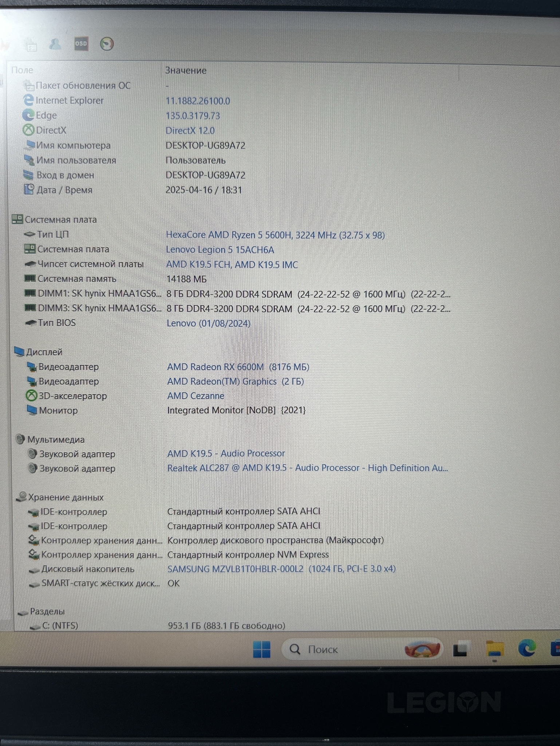This screenshot has height=746, width=560.
Task: Click the chip icon beside Тип BIOS
Action: click(31, 323)
